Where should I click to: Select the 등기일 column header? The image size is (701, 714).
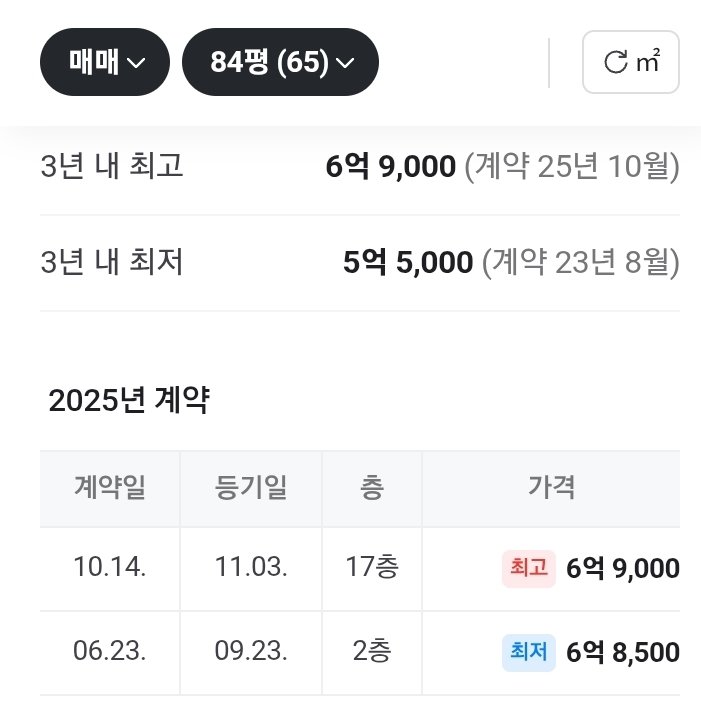coord(251,488)
